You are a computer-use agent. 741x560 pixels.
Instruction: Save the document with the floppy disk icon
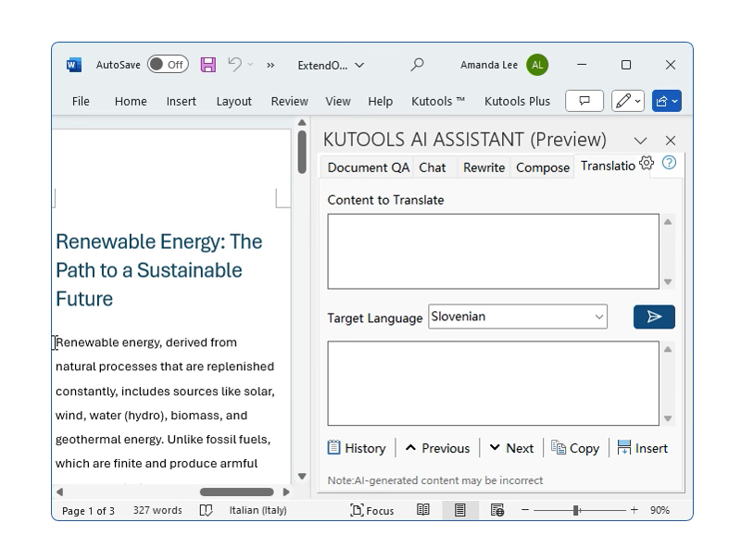point(207,65)
